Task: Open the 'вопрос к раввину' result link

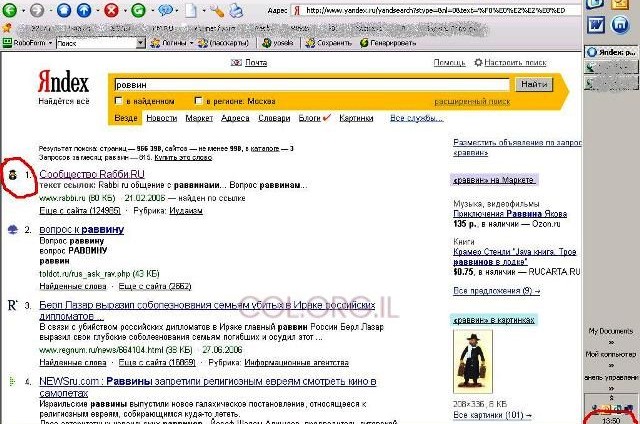Action: point(82,230)
